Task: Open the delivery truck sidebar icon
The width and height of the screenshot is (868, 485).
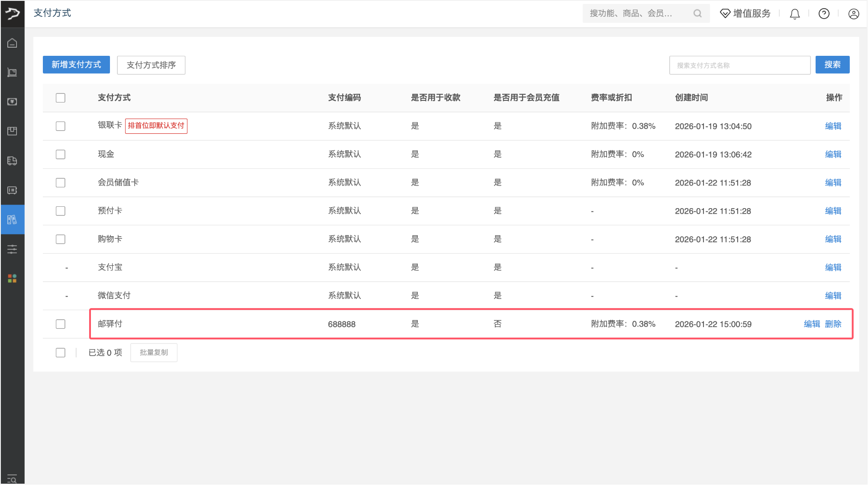Action: 12,161
